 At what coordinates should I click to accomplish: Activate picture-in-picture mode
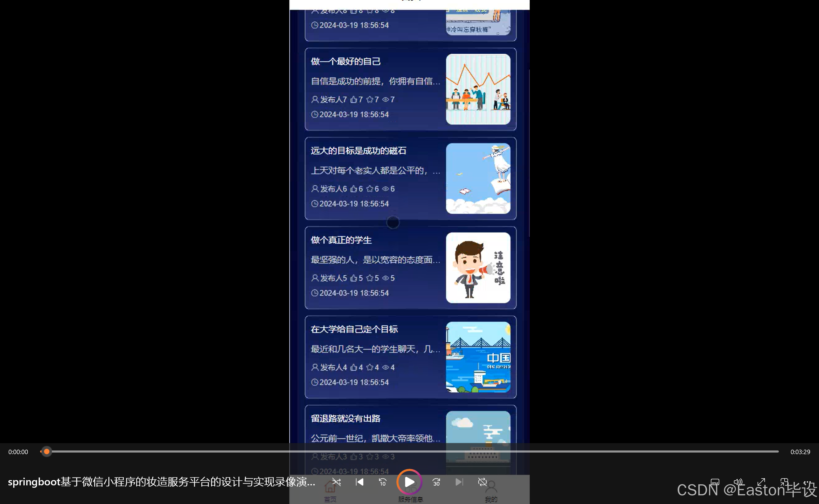784,482
